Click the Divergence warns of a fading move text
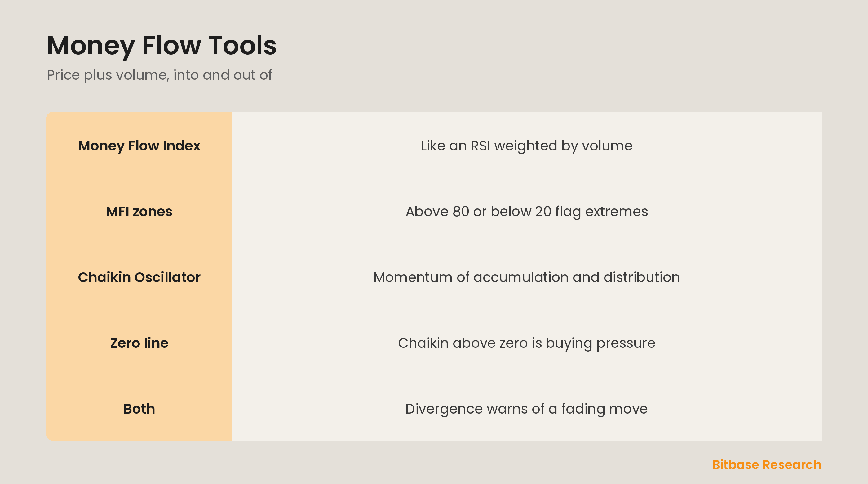Image resolution: width=868 pixels, height=484 pixels. [x=527, y=409]
